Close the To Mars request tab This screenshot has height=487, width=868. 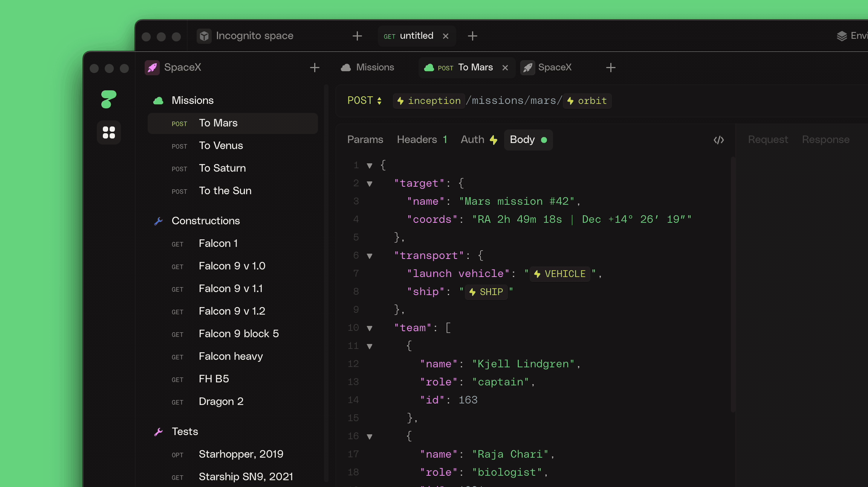505,68
